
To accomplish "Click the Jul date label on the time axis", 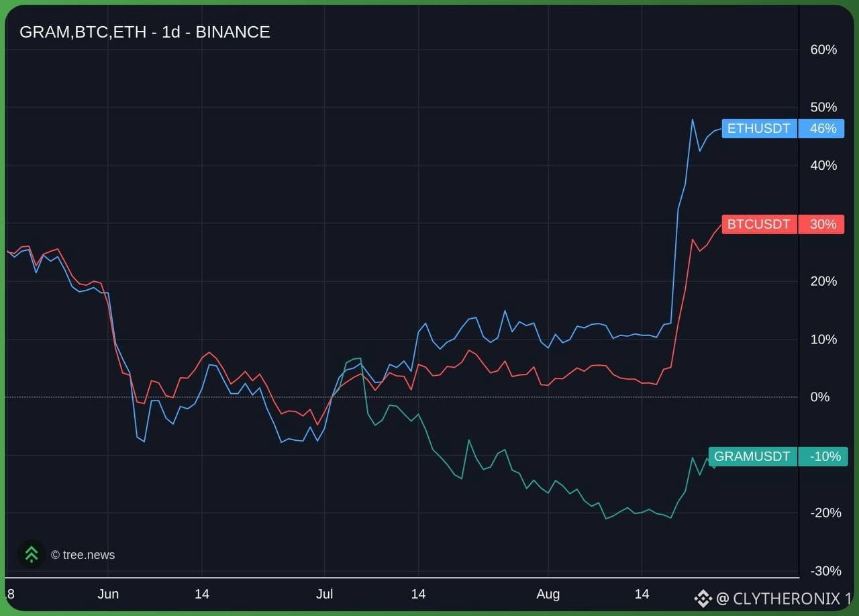I will pyautogui.click(x=324, y=594).
